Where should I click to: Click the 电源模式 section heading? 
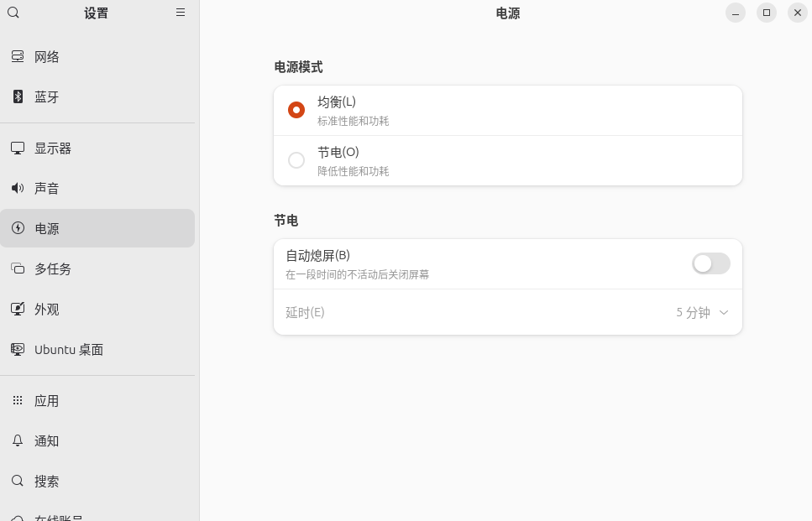point(298,67)
